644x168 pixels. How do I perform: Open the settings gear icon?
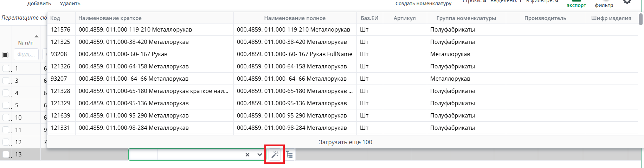[x=627, y=2]
